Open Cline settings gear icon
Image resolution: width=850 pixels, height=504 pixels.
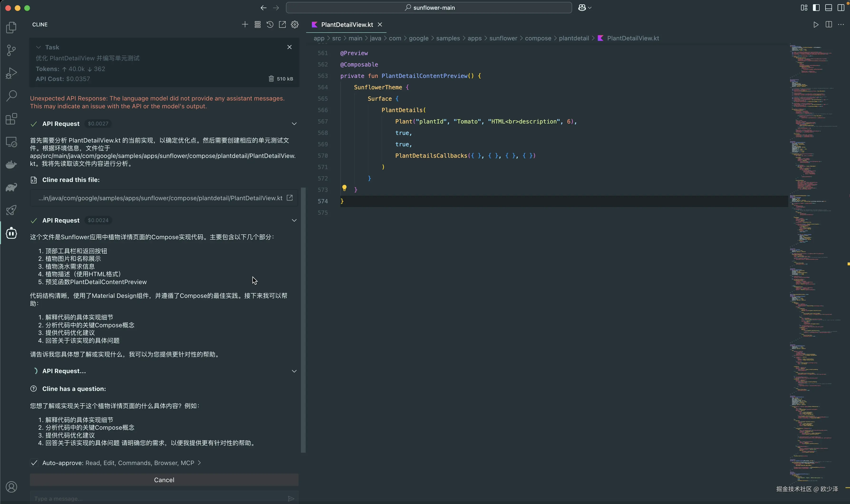295,24
